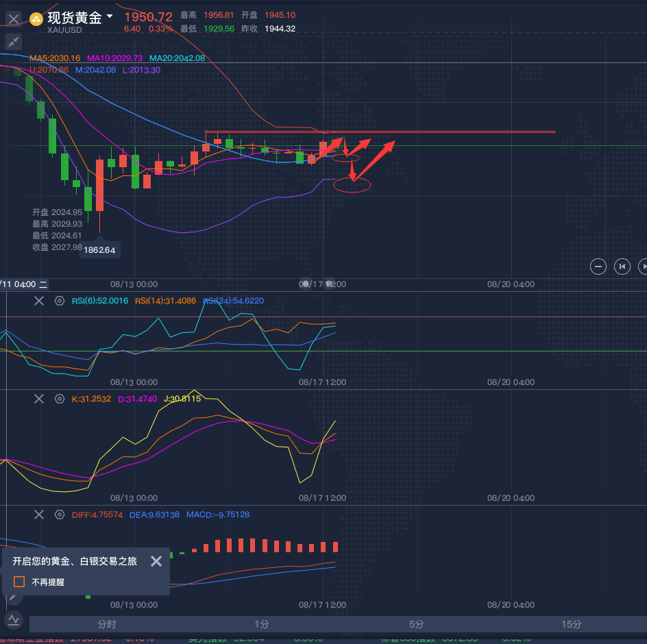
Task: Remove the MACD indicator panel
Action: 39,515
